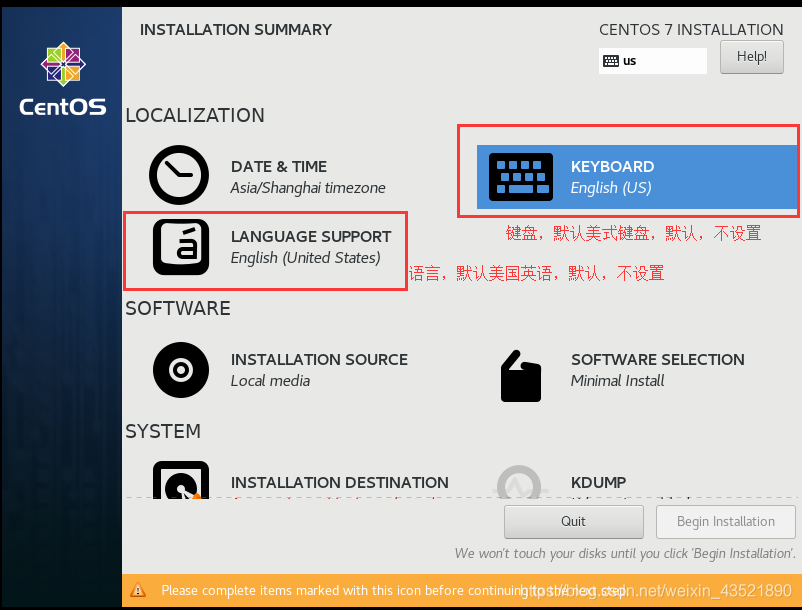Click the 'SOFTWARE' section heading
This screenshot has width=802, height=610.
[178, 309]
